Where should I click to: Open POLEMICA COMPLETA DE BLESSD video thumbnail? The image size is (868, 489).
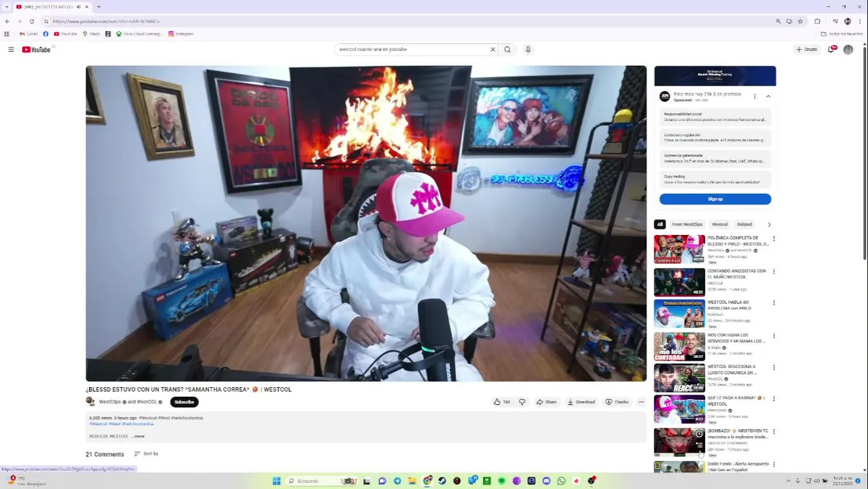(x=679, y=249)
